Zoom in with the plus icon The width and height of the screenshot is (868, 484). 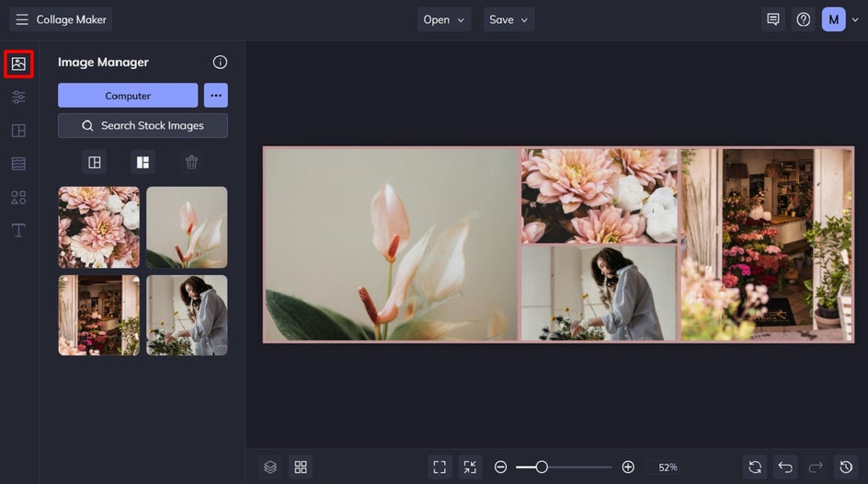[628, 467]
